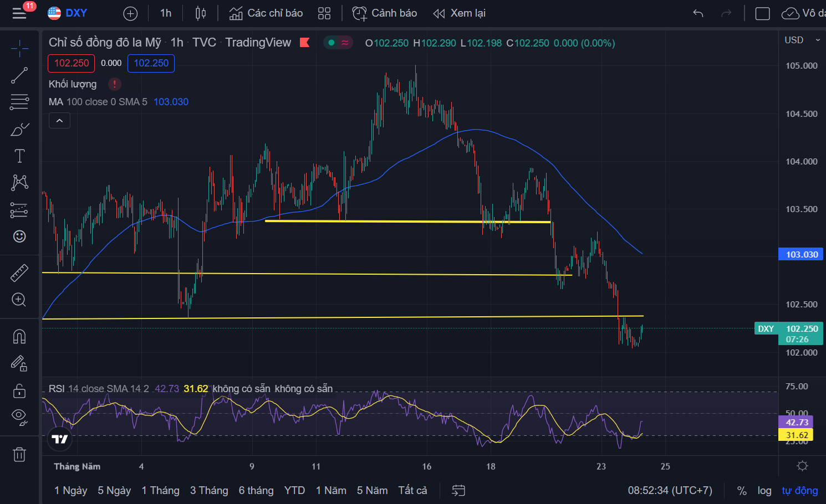Select MA 100 indicator legend
The image size is (826, 504).
(x=98, y=102)
